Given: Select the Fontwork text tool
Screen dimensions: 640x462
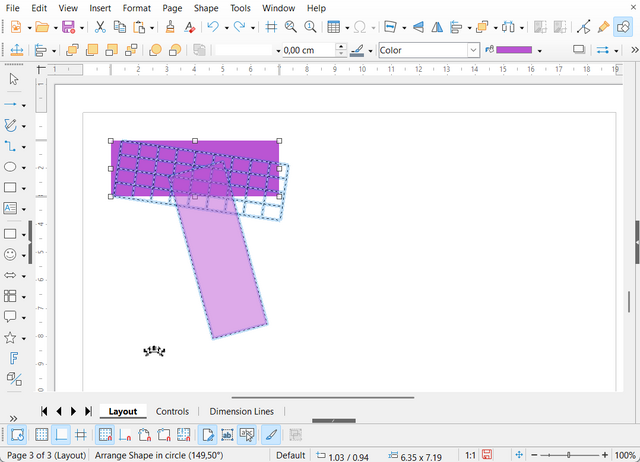Looking at the screenshot, I should point(13,358).
